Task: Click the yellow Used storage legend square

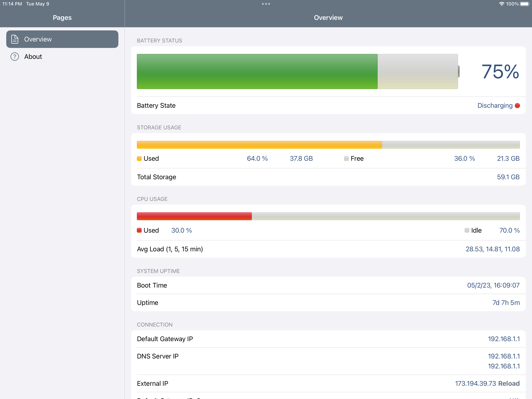Action: click(139, 159)
